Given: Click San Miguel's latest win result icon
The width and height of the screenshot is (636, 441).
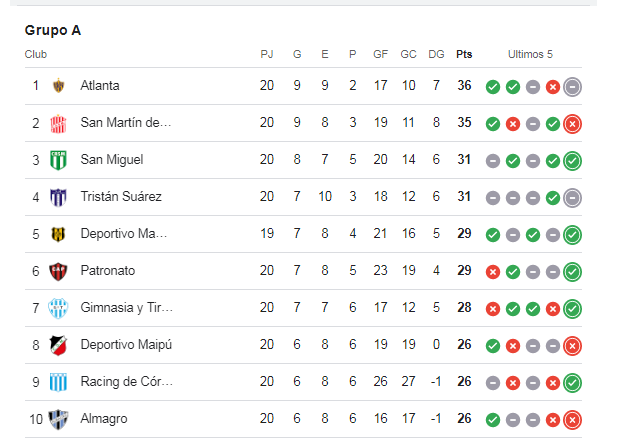Looking at the screenshot, I should click(x=572, y=161).
